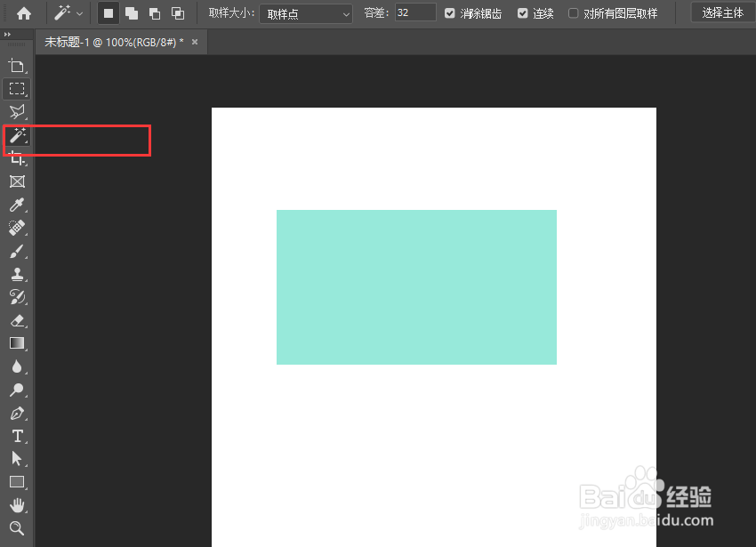This screenshot has width=756, height=547.
Task: Select the Blur tool
Action: tap(18, 366)
